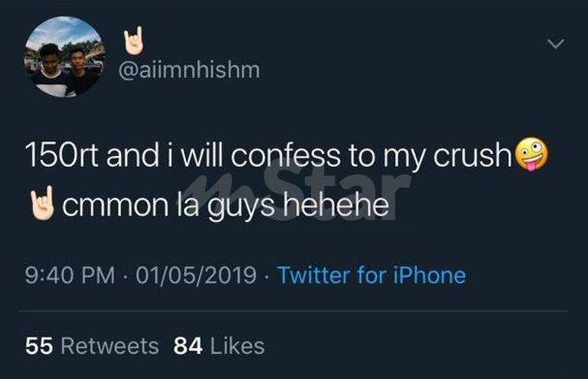Click the rock-hand emoji display name

pyautogui.click(x=131, y=39)
